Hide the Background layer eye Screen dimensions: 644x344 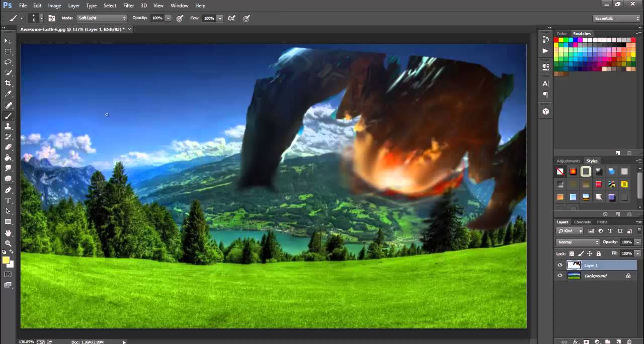[x=560, y=276]
